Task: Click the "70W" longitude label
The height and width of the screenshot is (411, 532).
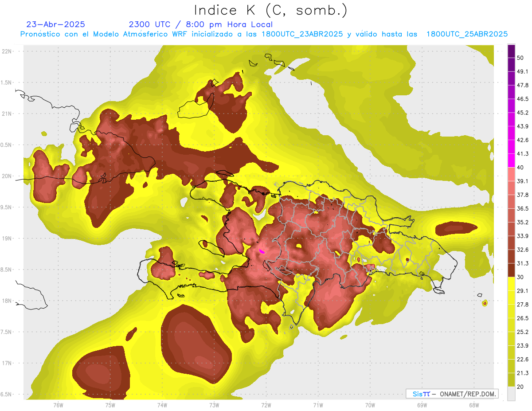Action: pos(370,405)
